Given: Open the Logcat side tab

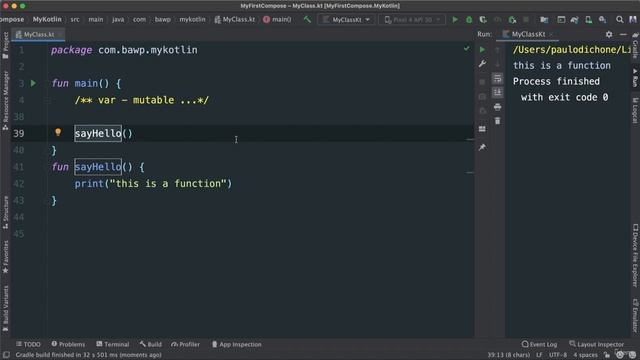Looking at the screenshot, I should [x=635, y=110].
